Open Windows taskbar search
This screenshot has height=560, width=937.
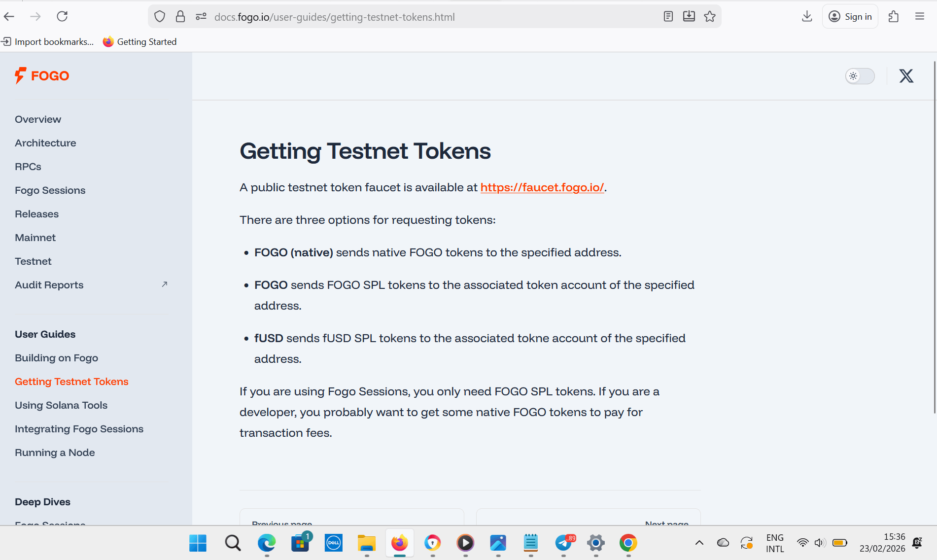coord(233,543)
